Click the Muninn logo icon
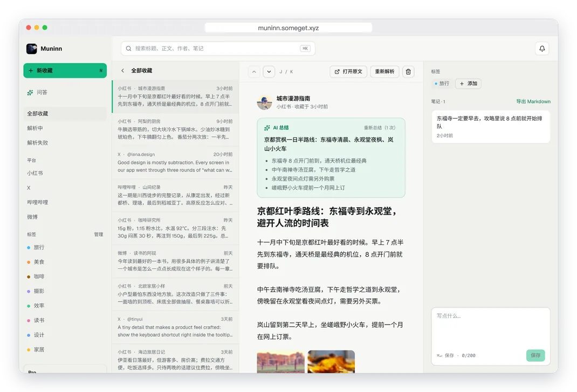 click(x=32, y=49)
